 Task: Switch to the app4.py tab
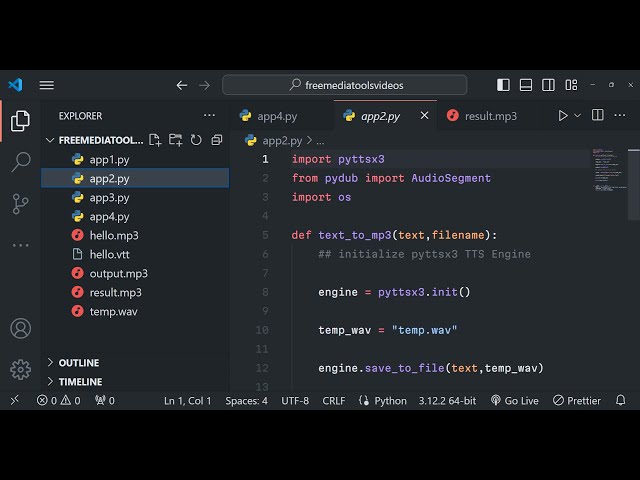click(x=277, y=116)
